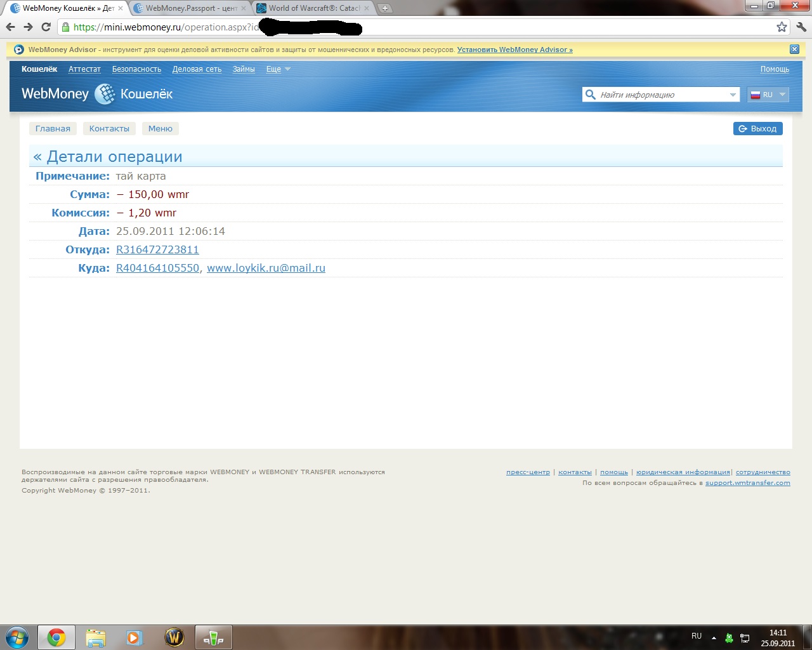Close the WebMoney Кошелёк tab
This screenshot has width=812, height=650.
click(120, 8)
